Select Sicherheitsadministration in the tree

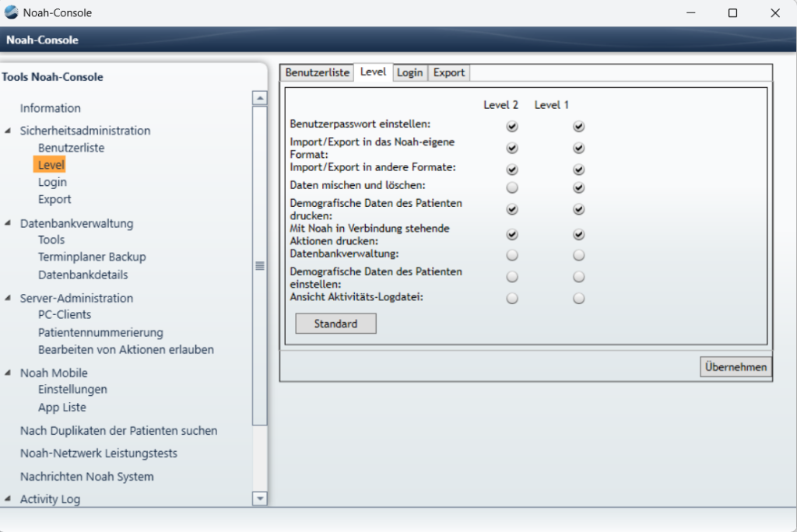(x=85, y=131)
